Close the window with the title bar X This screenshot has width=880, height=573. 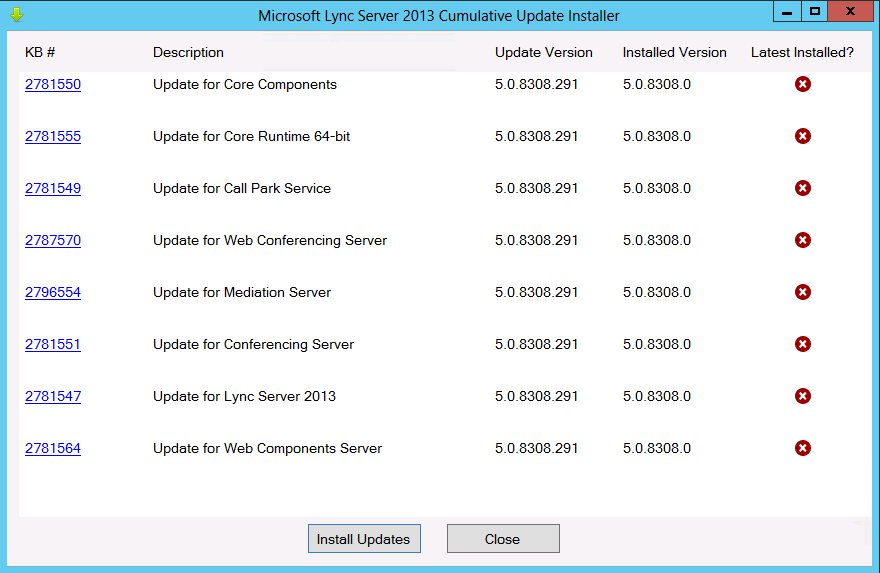(850, 12)
